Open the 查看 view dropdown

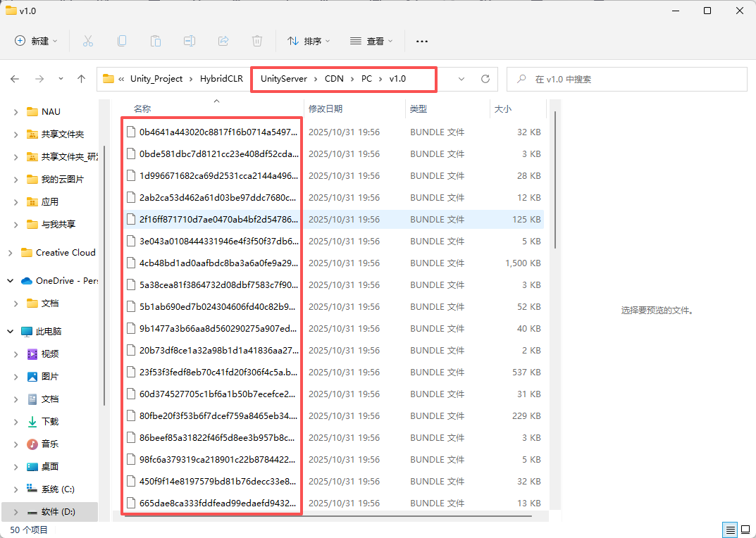(371, 41)
